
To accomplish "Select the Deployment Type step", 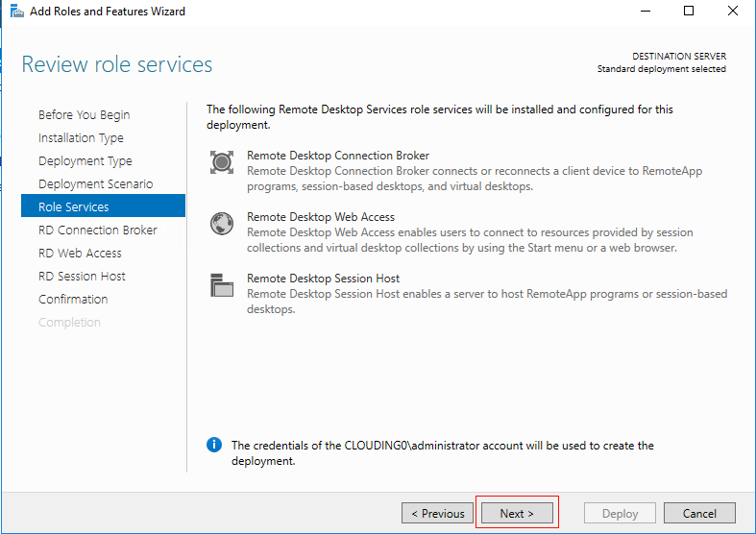I will [x=85, y=161].
